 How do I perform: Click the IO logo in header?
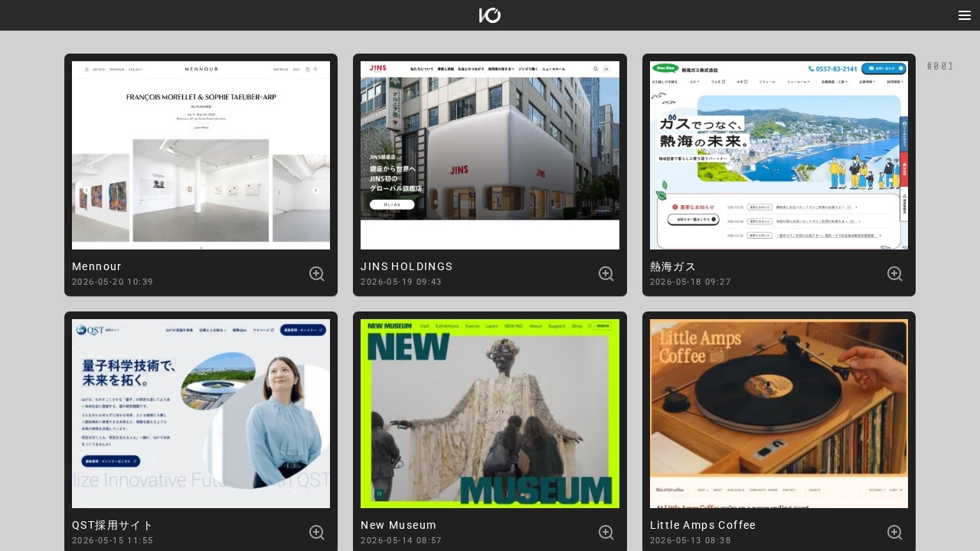pos(490,15)
